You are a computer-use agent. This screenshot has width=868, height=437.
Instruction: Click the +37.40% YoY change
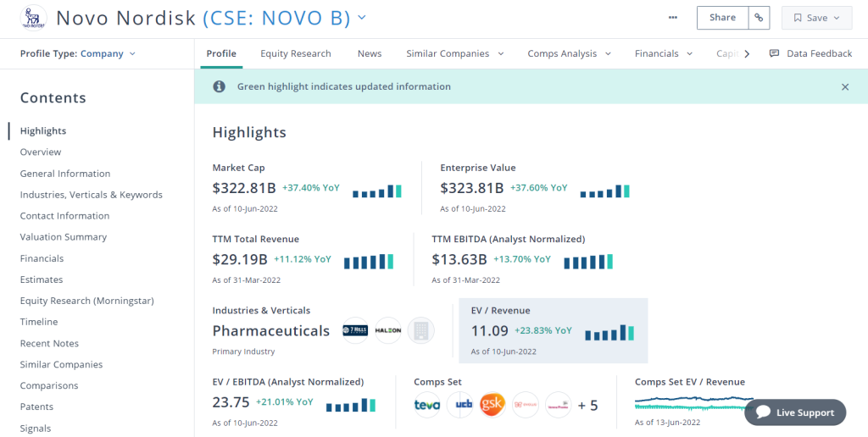pos(311,188)
